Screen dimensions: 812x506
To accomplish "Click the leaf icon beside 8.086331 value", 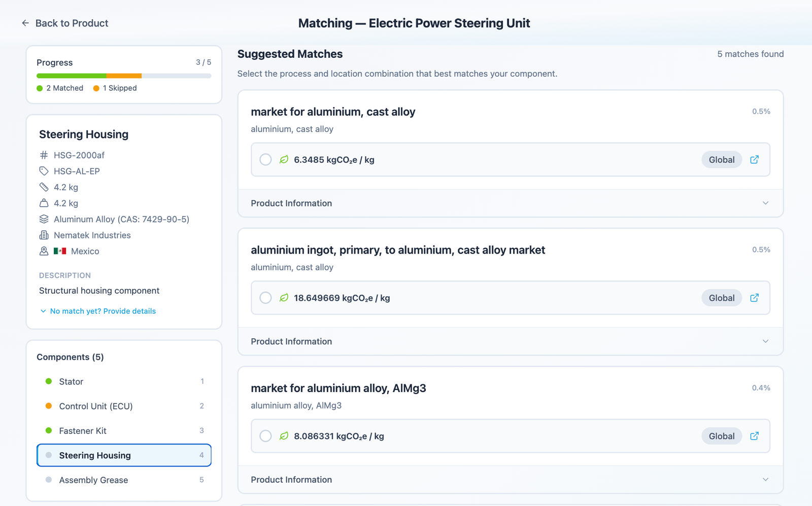I will click(x=284, y=436).
